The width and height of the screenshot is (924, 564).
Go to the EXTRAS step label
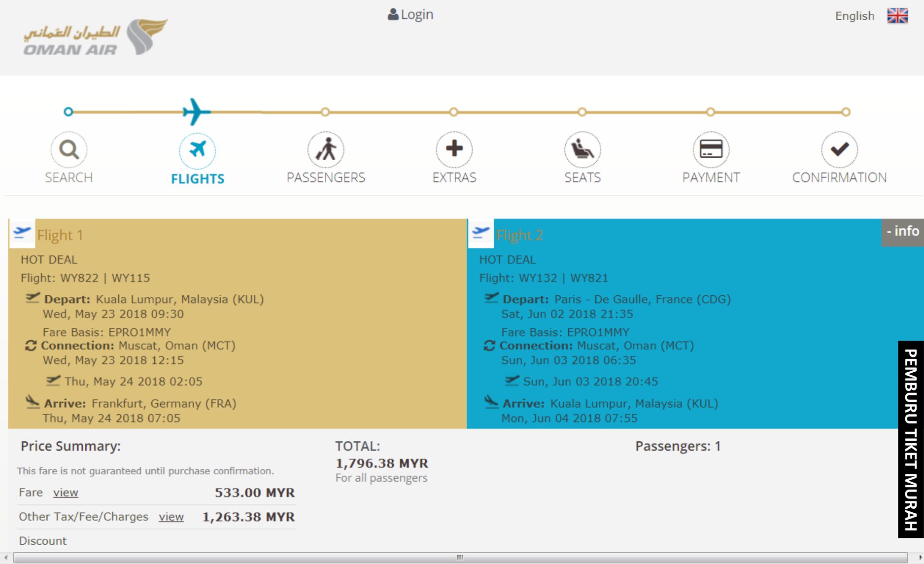pos(454,177)
